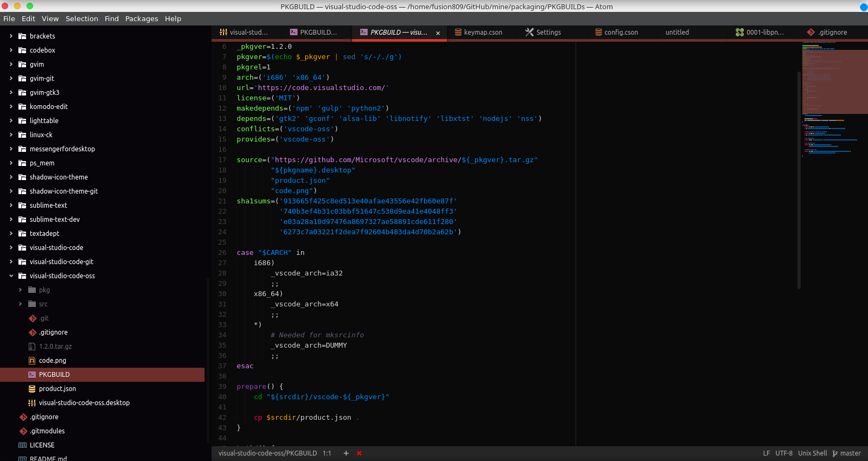Click the visual-studio-code-oss.desktop file icon

[x=32, y=403]
